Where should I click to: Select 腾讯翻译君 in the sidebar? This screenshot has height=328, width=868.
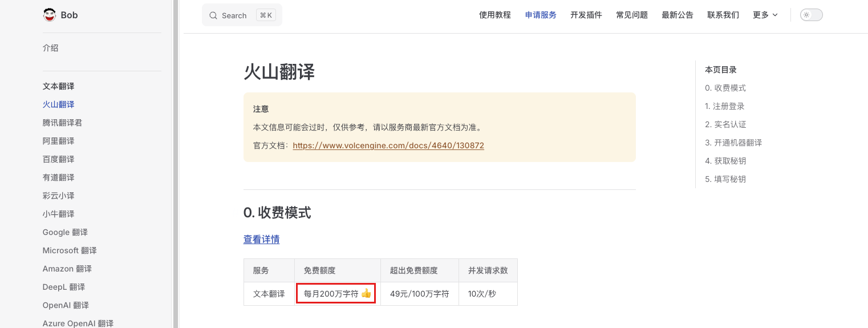(62, 123)
